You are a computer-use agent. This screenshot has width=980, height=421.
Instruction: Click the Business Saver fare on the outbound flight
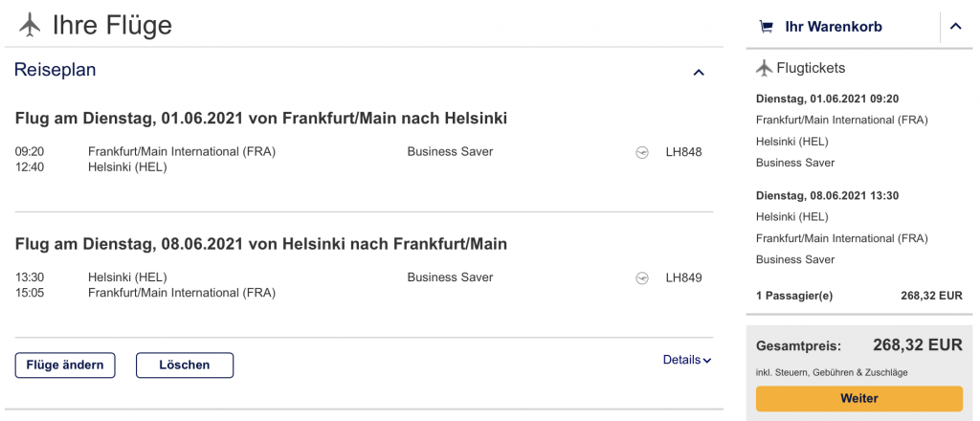tap(450, 151)
